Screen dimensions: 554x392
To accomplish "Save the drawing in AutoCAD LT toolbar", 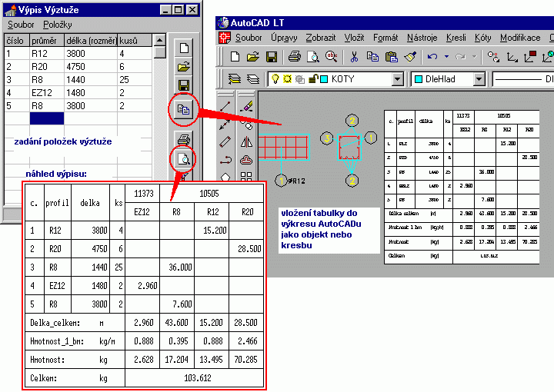I will (272, 56).
